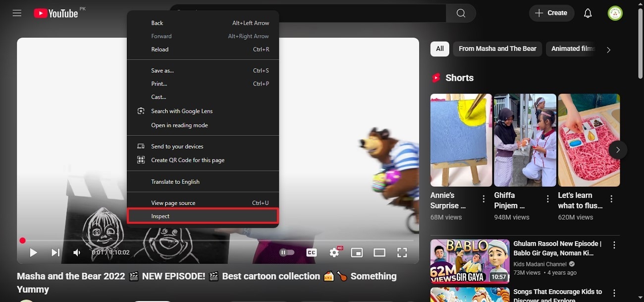Image resolution: width=644 pixels, height=302 pixels.
Task: Click the Send to your devices icon
Action: (141, 147)
